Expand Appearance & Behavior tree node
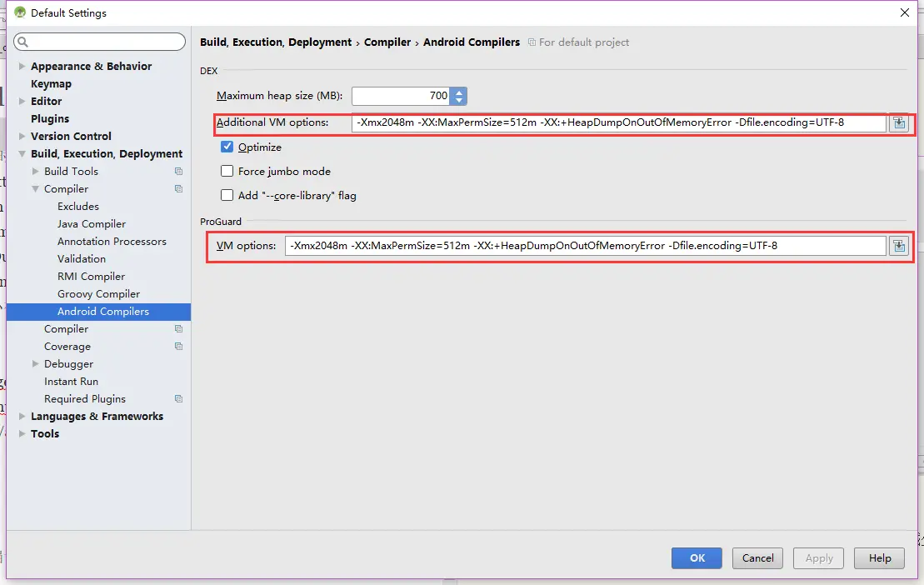The height and width of the screenshot is (585, 924). pyautogui.click(x=22, y=66)
